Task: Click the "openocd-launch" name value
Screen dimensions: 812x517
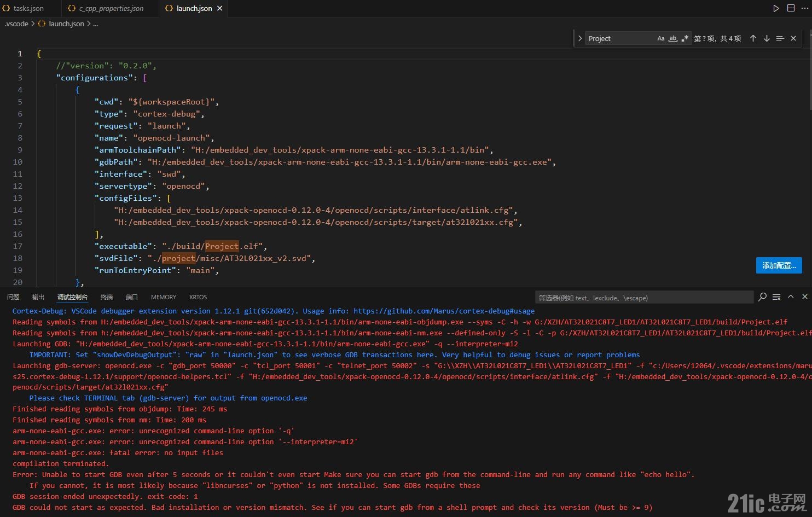Action: tap(171, 138)
